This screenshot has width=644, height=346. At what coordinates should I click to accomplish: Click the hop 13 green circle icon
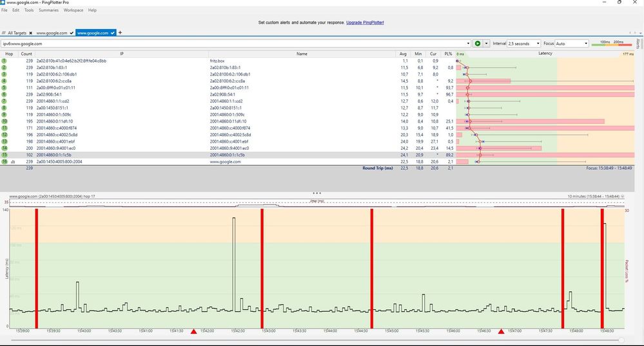click(x=4, y=141)
